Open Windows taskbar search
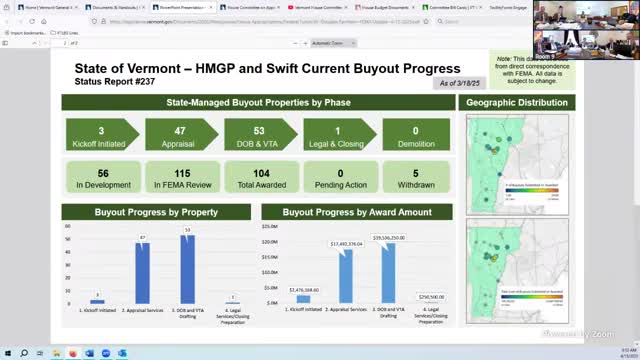640x360 pixels. click(x=24, y=353)
